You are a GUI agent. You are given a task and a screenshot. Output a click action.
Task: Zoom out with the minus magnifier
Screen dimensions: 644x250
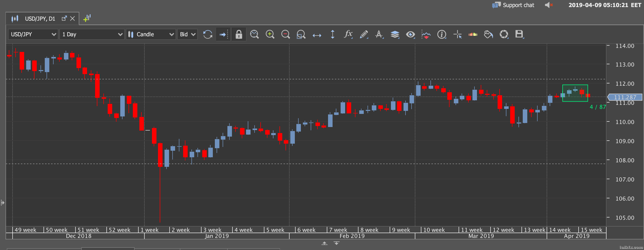pos(286,34)
